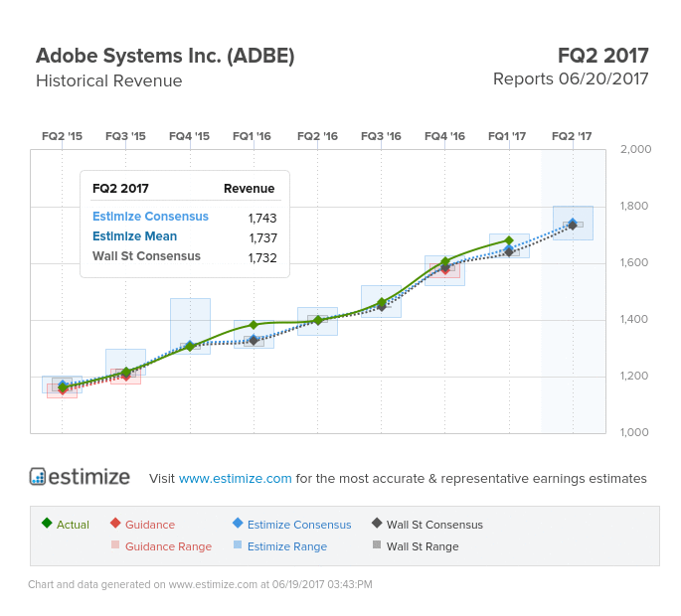
Task: Click the gray Wall St Consensus legend diamond
Action: pyautogui.click(x=377, y=523)
